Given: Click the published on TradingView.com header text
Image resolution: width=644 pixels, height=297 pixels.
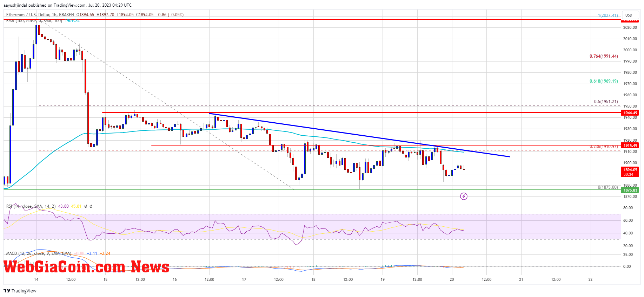Looking at the screenshot, I should pyautogui.click(x=67, y=5).
